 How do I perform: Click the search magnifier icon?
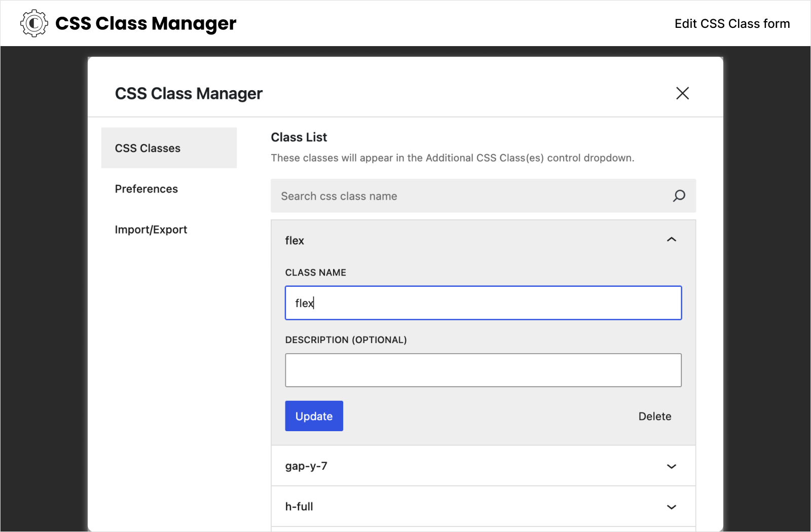[678, 196]
